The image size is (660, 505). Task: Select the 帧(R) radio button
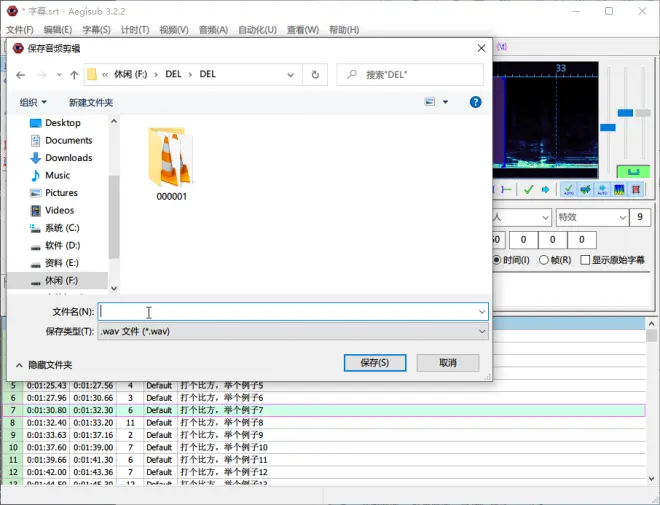pyautogui.click(x=555, y=260)
